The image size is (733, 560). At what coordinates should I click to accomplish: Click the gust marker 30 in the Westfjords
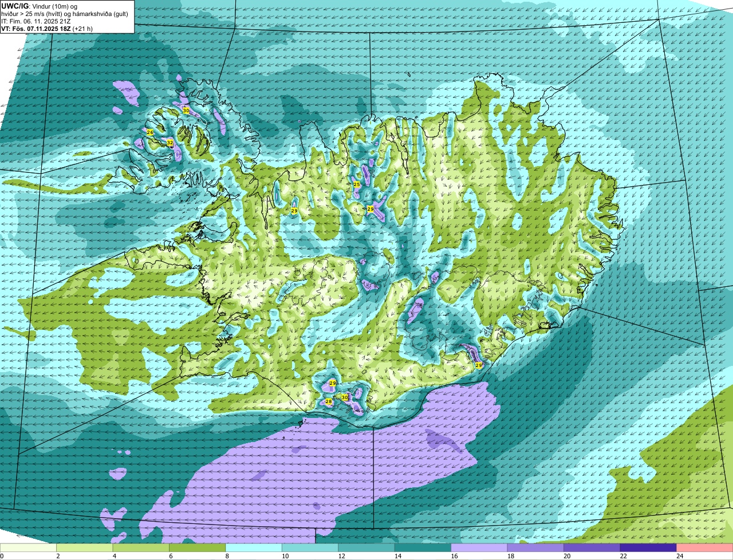pyautogui.click(x=186, y=111)
